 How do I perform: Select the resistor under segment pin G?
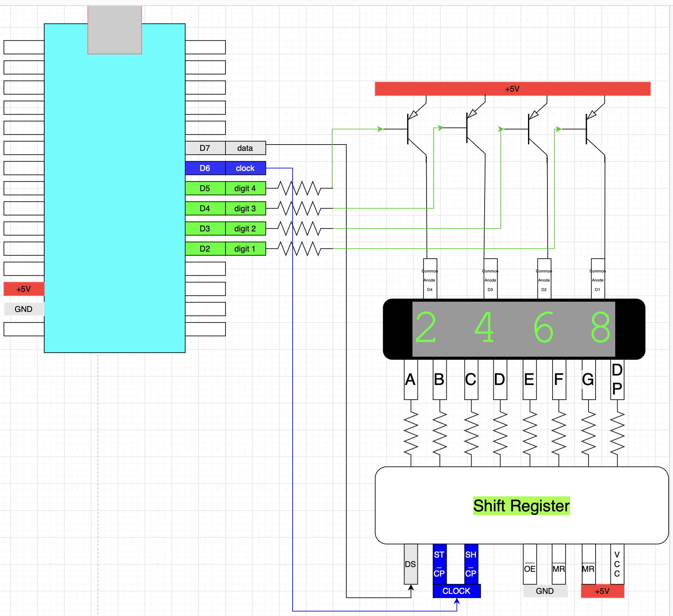coord(588,433)
